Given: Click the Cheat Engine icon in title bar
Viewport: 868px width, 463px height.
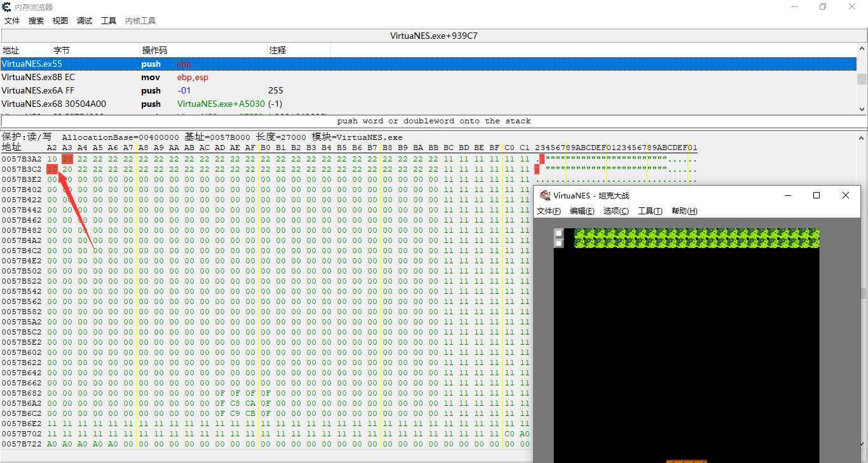Looking at the screenshot, I should (6, 7).
